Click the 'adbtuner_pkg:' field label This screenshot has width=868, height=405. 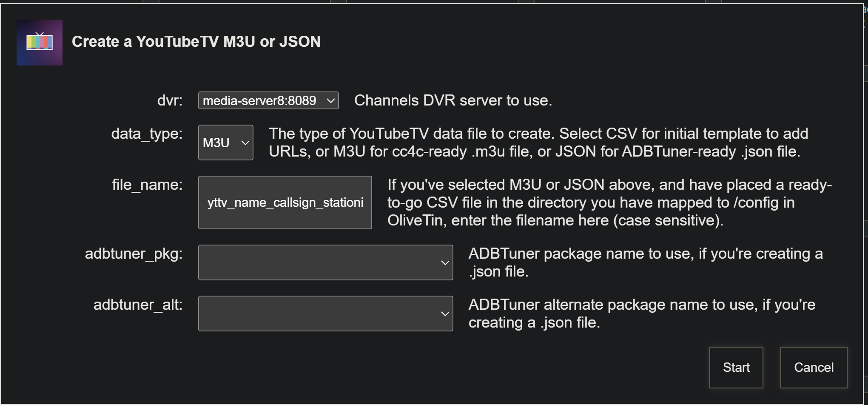tap(134, 254)
